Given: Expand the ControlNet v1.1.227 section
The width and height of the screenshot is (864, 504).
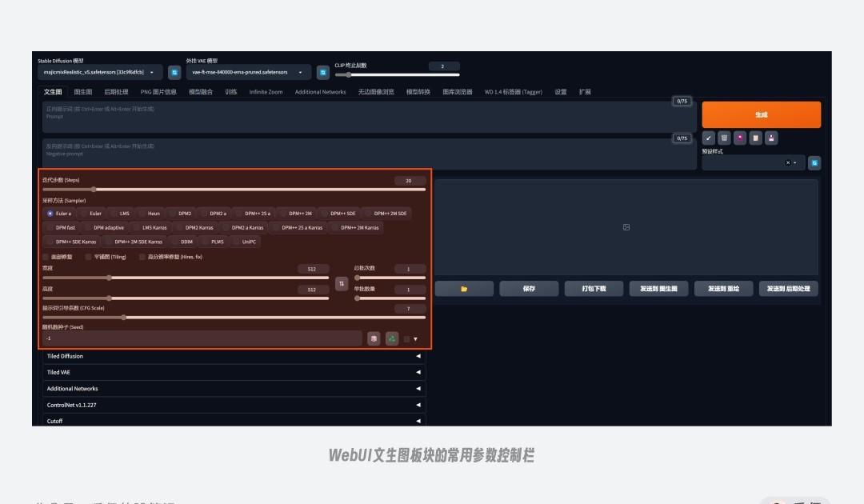Looking at the screenshot, I should (x=234, y=405).
